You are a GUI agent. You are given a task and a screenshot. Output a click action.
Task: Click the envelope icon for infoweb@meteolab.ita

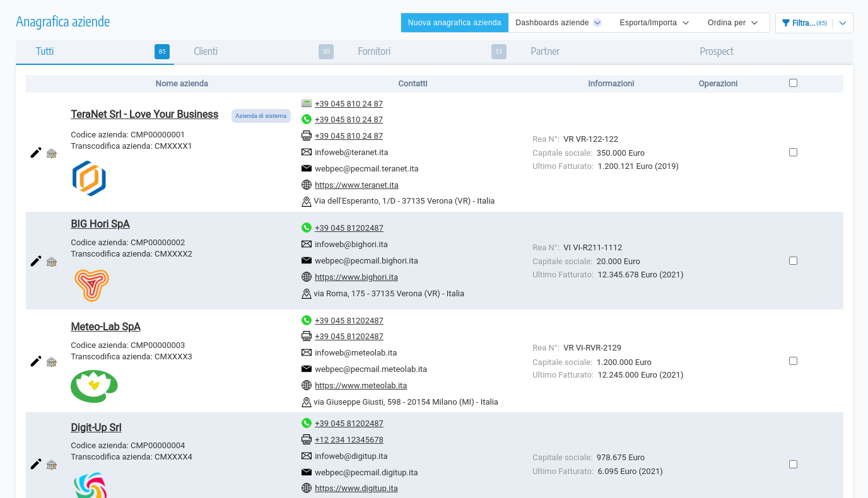307,352
